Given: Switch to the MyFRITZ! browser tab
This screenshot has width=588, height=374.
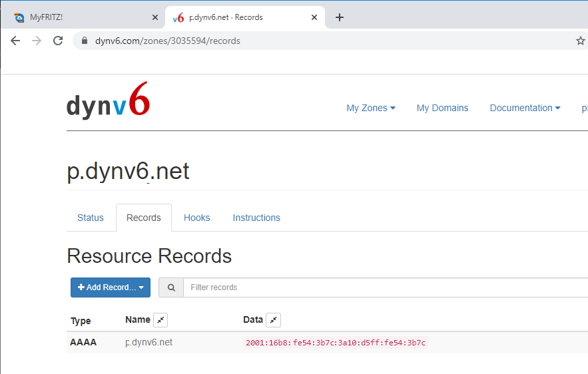Looking at the screenshot, I should 83,17.
